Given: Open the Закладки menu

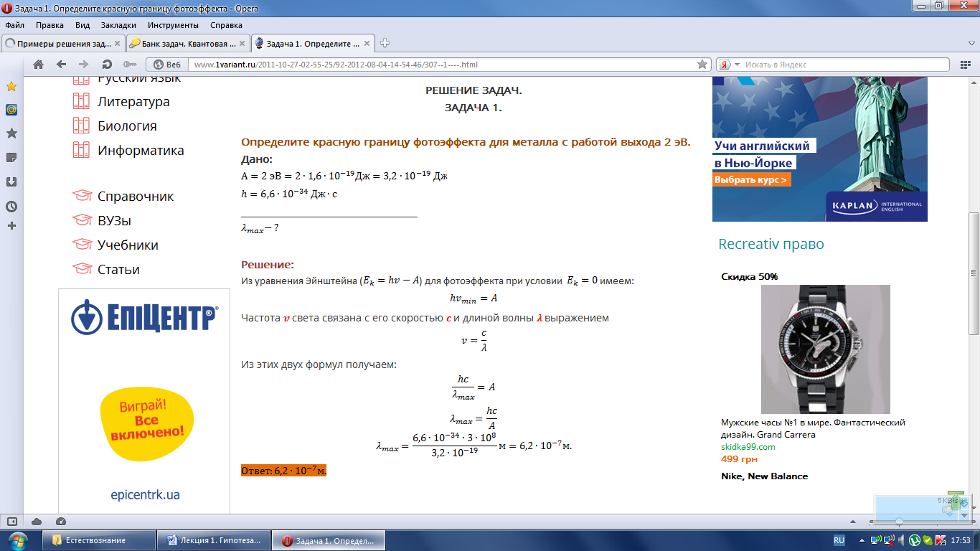Looking at the screenshot, I should tap(118, 25).
